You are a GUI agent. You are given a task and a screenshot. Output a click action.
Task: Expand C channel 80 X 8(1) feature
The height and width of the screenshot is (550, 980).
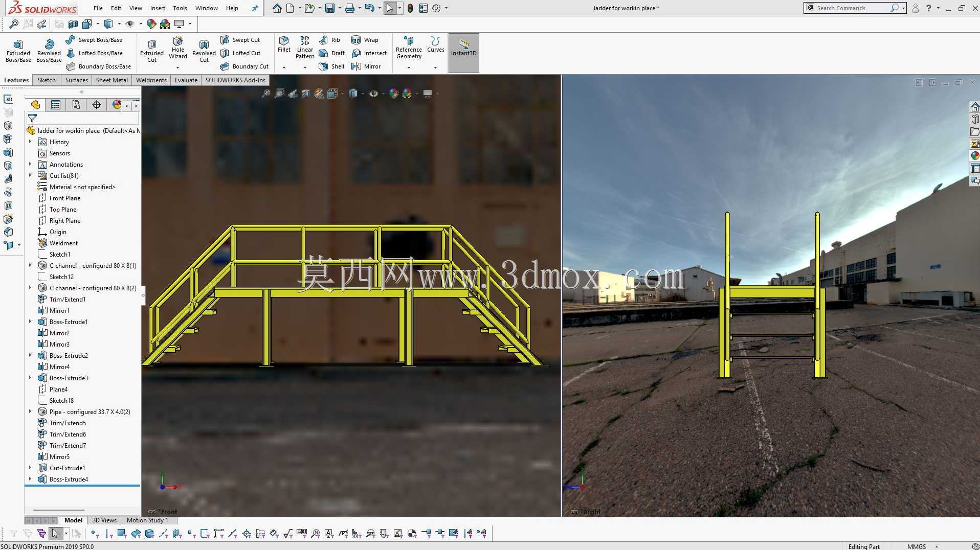[30, 265]
